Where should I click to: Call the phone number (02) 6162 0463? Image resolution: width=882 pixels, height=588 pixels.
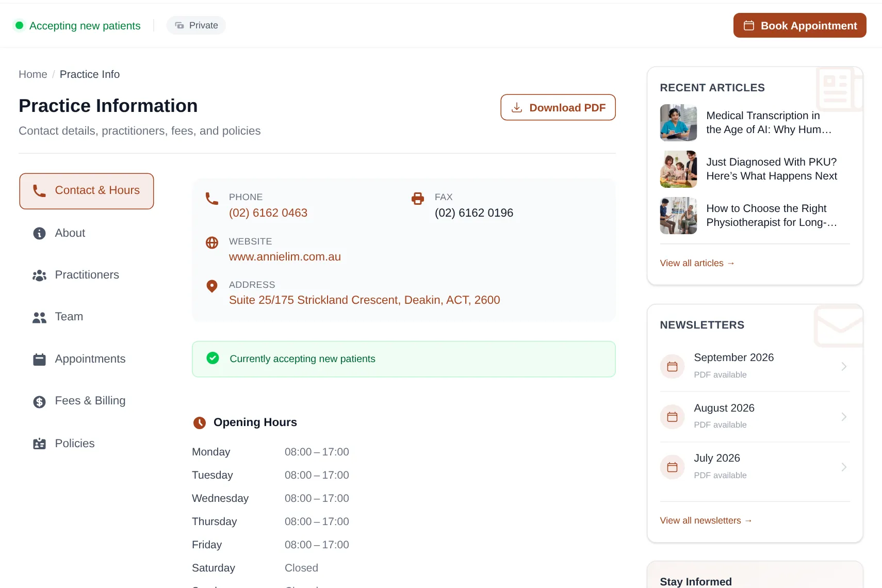268,213
